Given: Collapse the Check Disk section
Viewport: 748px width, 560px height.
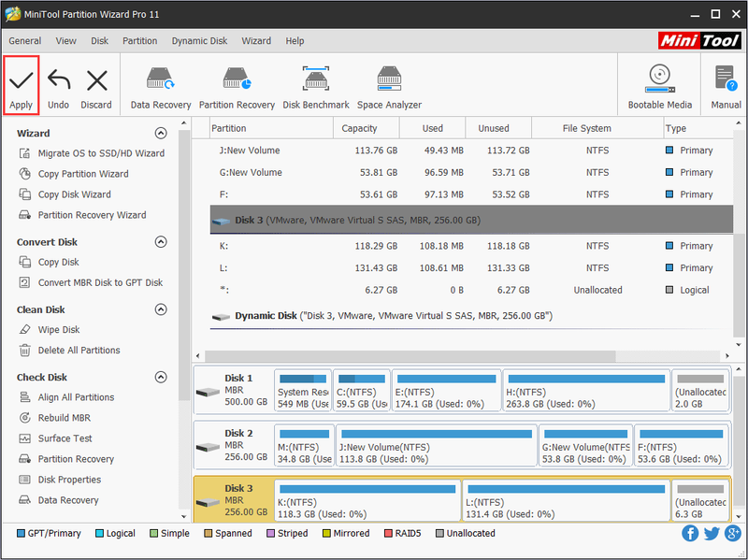Looking at the screenshot, I should click(161, 378).
